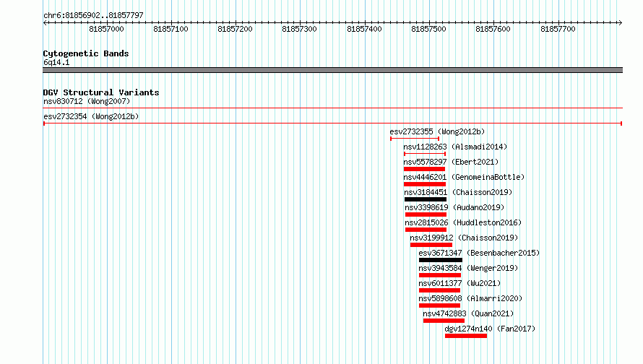Click ruler position 81857000

pyautogui.click(x=106, y=29)
